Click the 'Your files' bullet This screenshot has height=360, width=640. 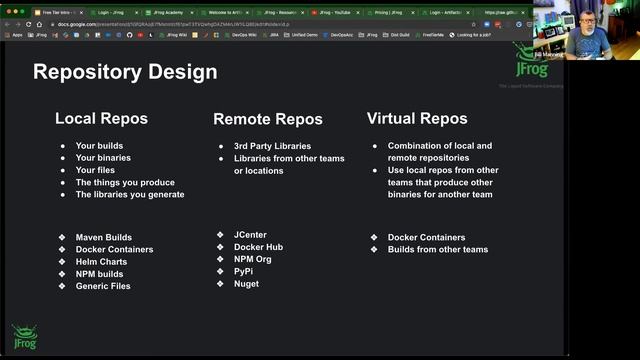pyautogui.click(x=95, y=170)
